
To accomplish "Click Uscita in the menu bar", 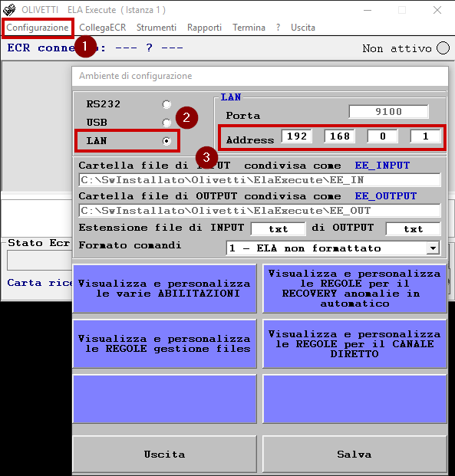I will (x=303, y=28).
